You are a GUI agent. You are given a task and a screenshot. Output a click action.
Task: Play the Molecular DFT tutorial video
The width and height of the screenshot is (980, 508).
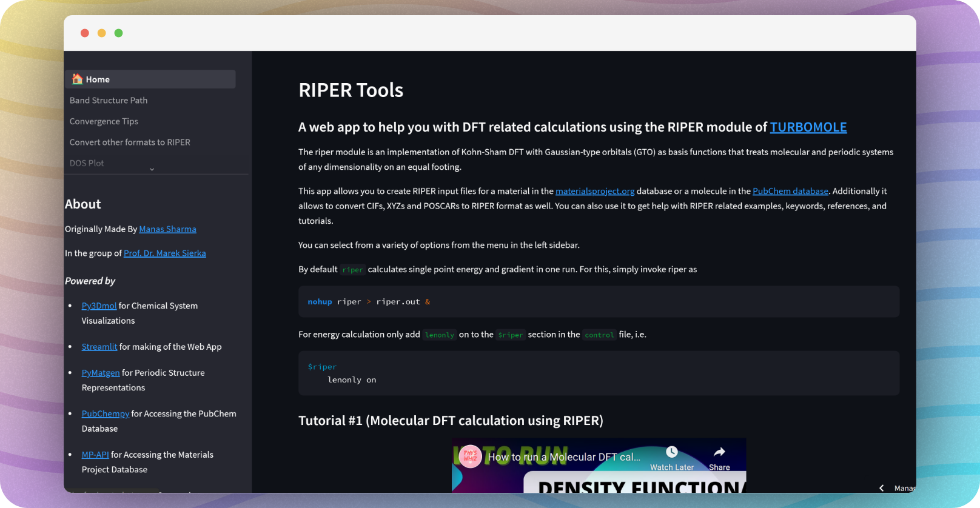pyautogui.click(x=599, y=479)
